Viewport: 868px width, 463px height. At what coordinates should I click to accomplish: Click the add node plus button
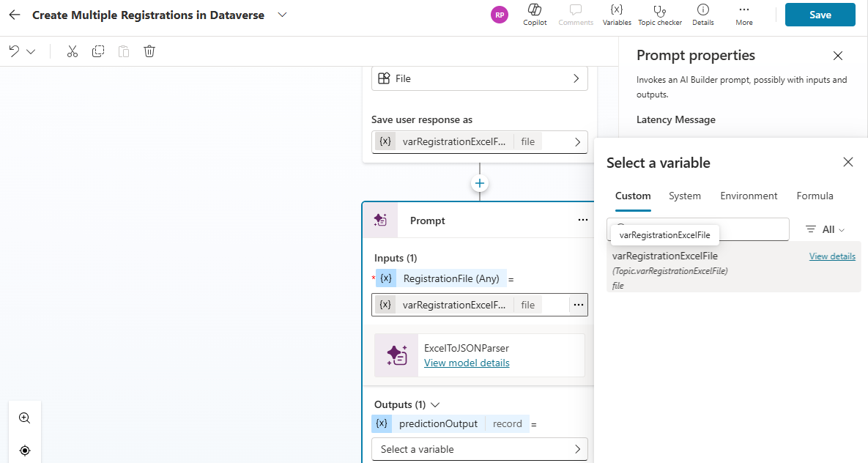[480, 183]
